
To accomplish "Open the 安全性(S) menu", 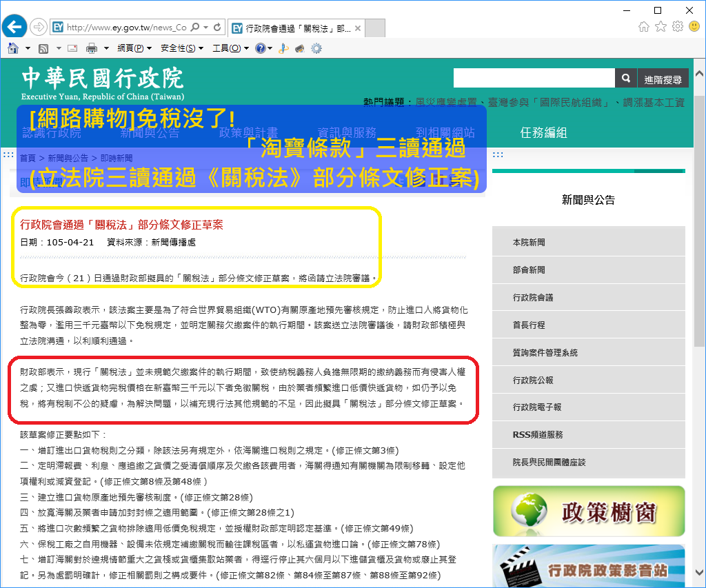I will pos(182,48).
